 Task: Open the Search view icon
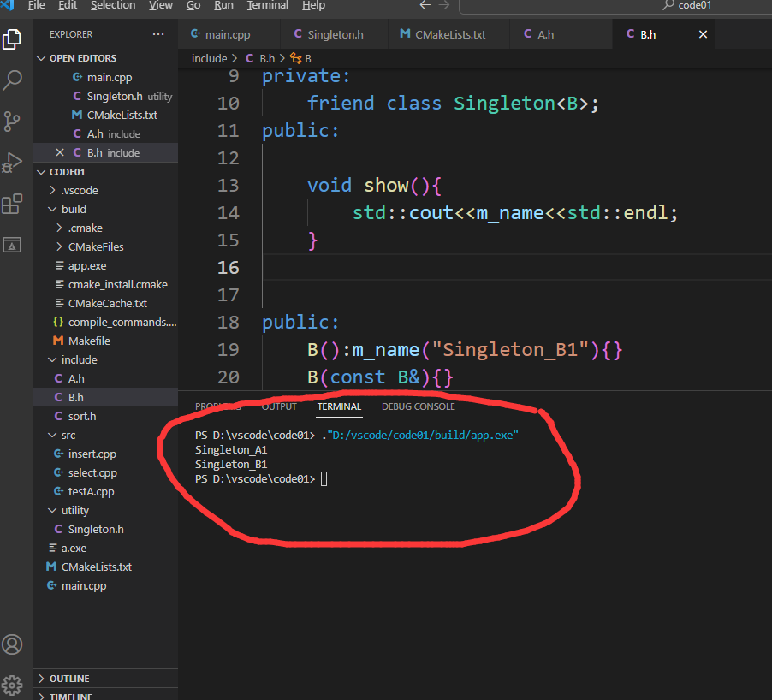(12, 80)
